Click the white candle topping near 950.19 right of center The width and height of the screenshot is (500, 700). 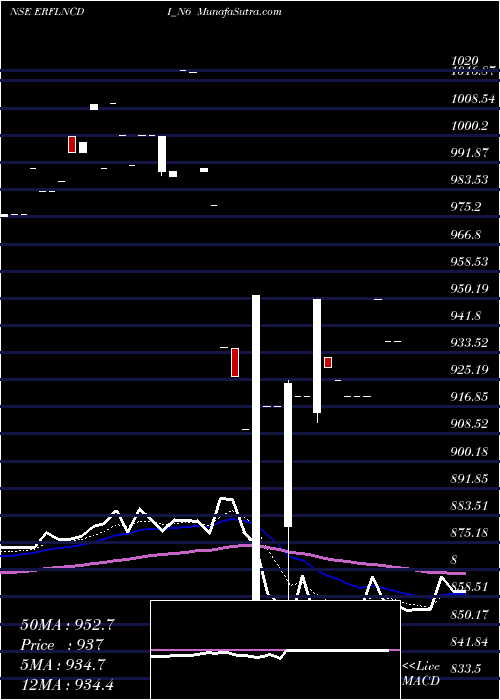(317, 356)
